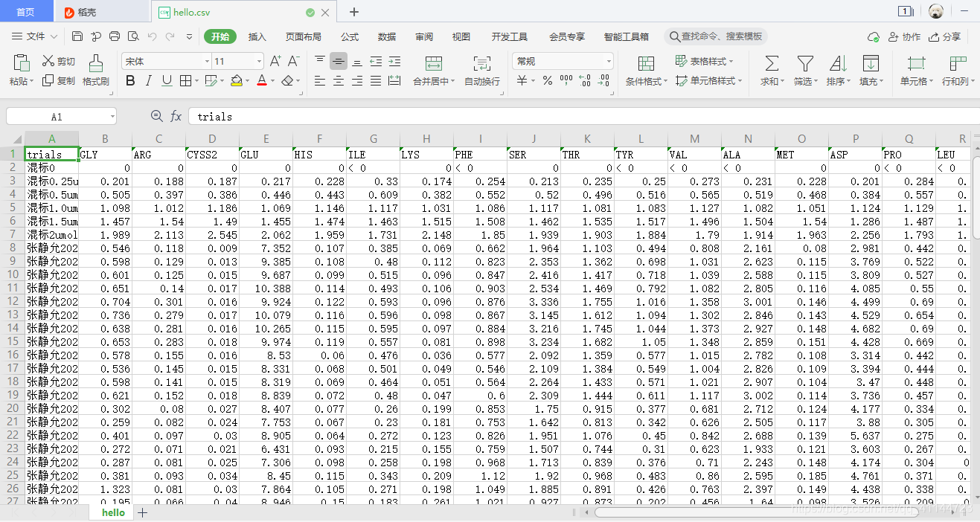Image resolution: width=980 pixels, height=522 pixels.
Task: Click the Fill (填充) icon
Action: 871,63
